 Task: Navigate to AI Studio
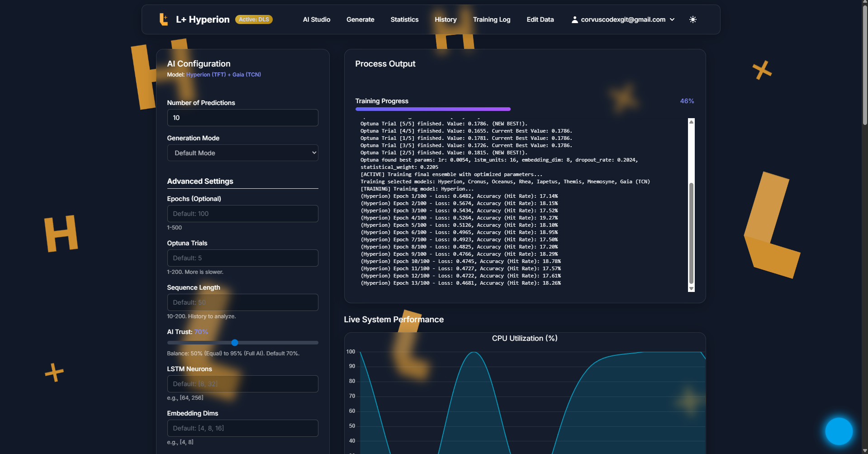[316, 19]
